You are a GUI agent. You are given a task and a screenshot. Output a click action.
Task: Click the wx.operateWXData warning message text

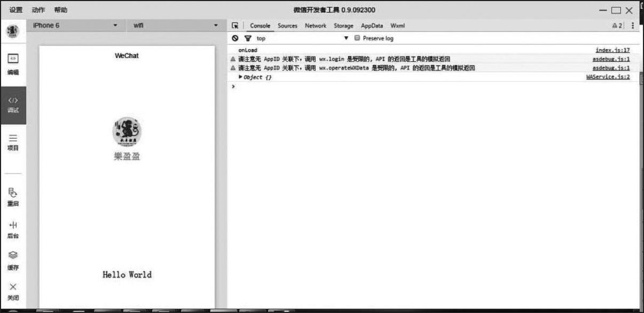[x=357, y=68]
